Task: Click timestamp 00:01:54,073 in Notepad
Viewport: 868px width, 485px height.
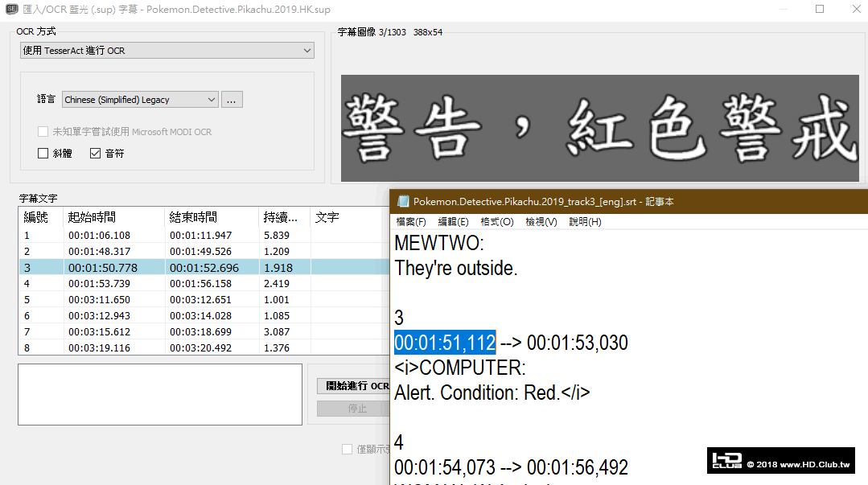Action: (445, 467)
